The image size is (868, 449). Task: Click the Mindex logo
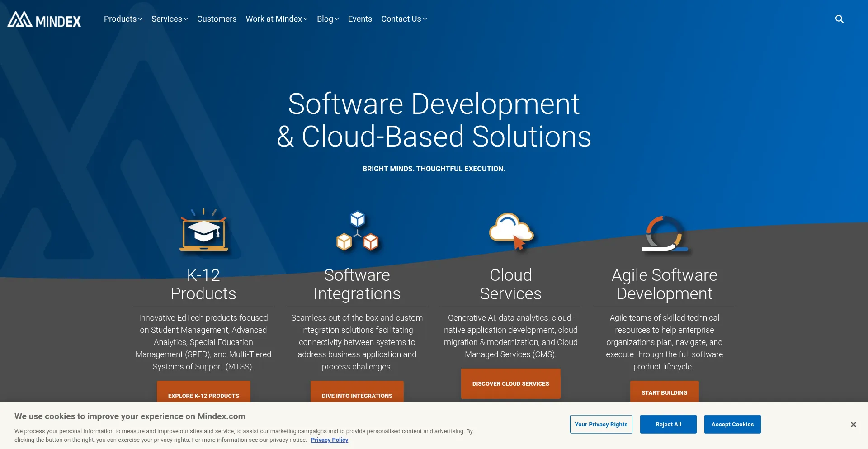[44, 19]
